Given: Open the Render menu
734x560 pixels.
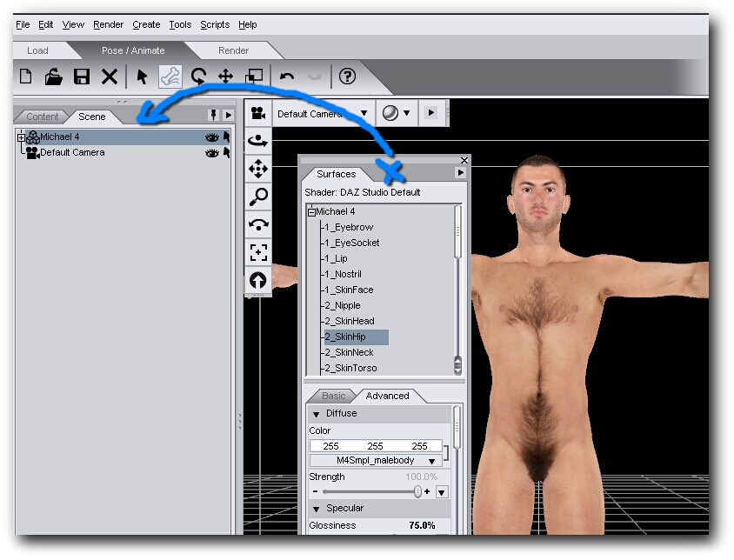Looking at the screenshot, I should tap(108, 24).
